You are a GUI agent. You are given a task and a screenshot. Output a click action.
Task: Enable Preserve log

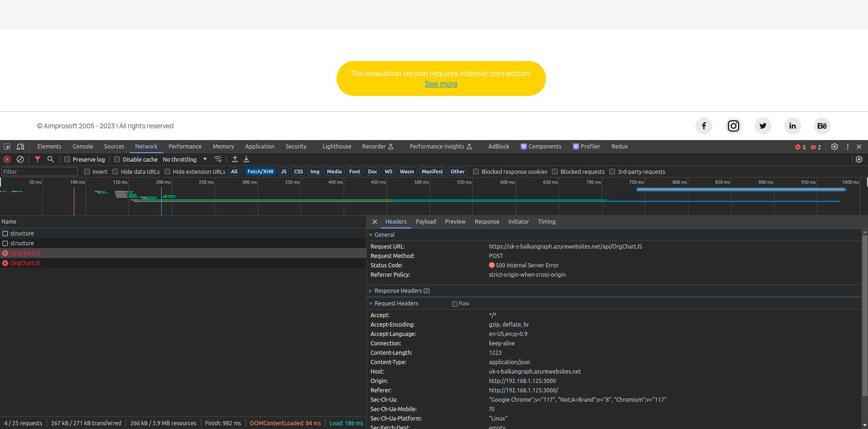(66, 159)
